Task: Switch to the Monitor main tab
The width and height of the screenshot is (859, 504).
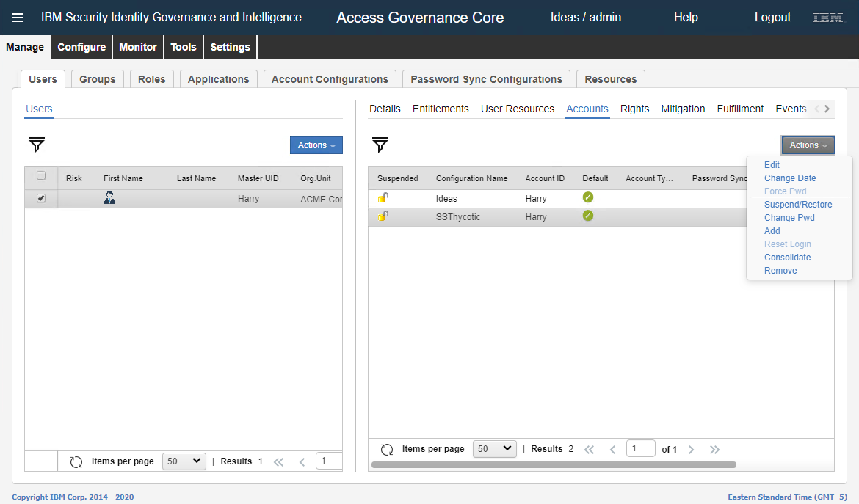Action: pyautogui.click(x=138, y=47)
